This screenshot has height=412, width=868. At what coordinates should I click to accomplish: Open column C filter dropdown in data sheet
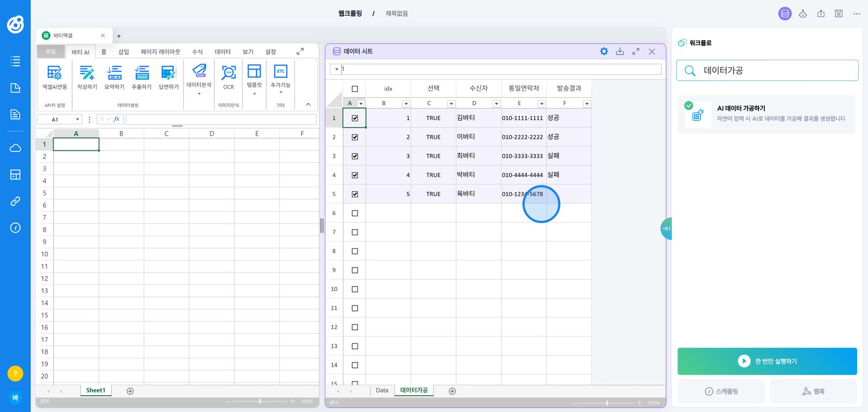(x=451, y=104)
